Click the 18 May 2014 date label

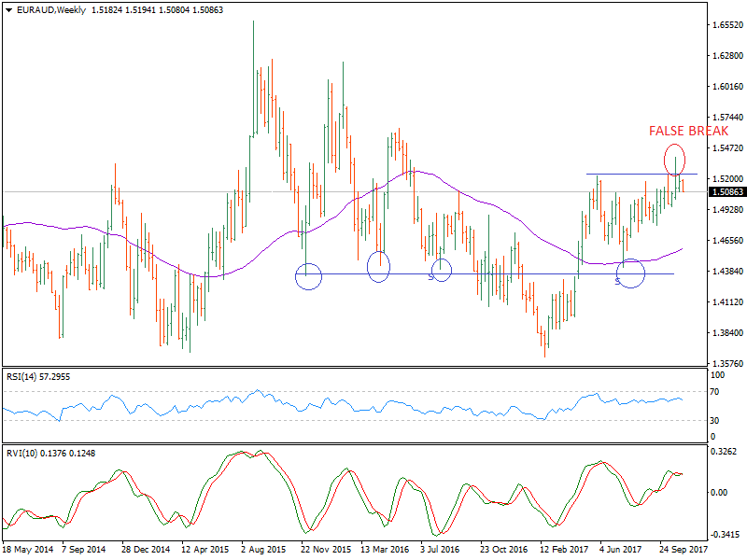(x=28, y=551)
